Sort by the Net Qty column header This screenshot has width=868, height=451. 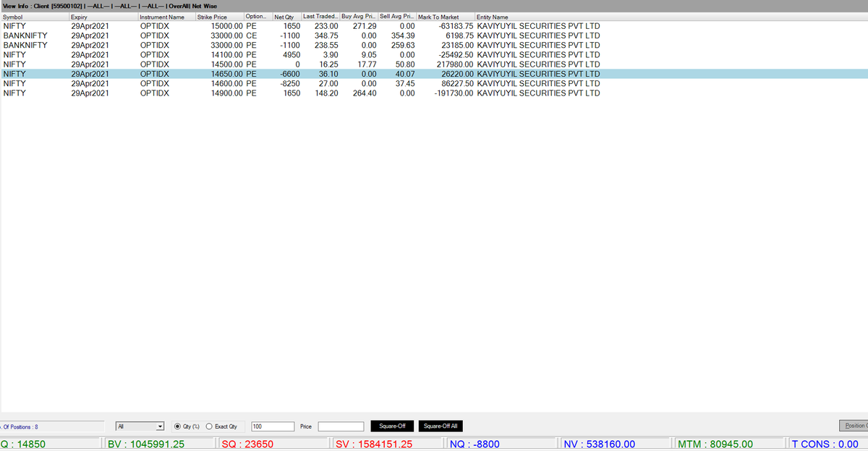click(x=286, y=17)
